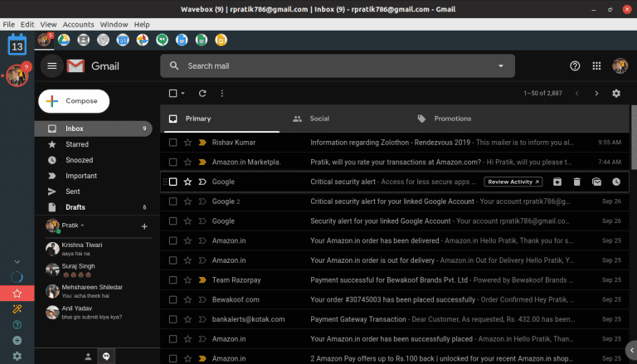The image size is (637, 364).
Task: Open Google Keep lightbulb service icon
Action: click(x=103, y=40)
